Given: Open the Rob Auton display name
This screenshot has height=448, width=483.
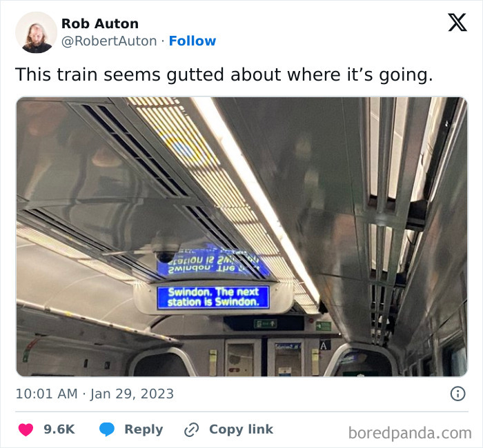Looking at the screenshot, I should click(100, 23).
